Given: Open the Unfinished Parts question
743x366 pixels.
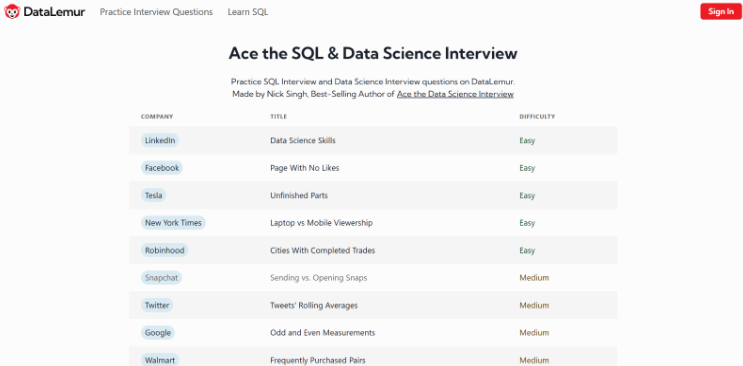Looking at the screenshot, I should tap(299, 195).
